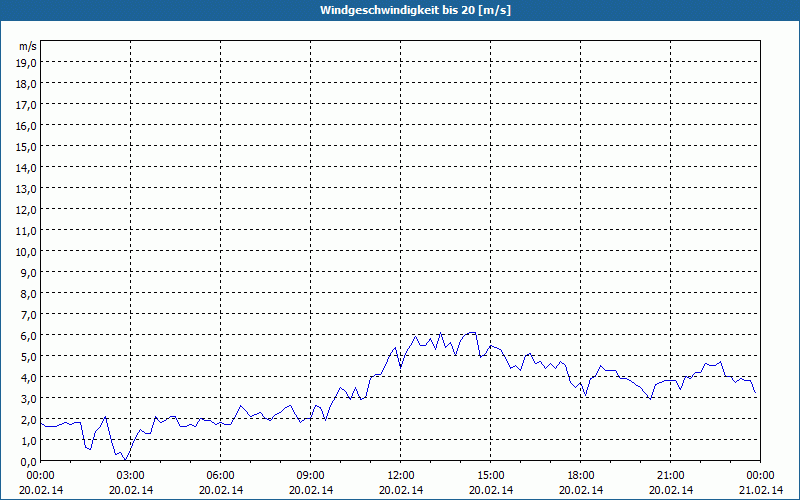Click the Windgeschwindigkeit bis 20 title bar
This screenshot has width=800, height=500.
tap(400, 10)
